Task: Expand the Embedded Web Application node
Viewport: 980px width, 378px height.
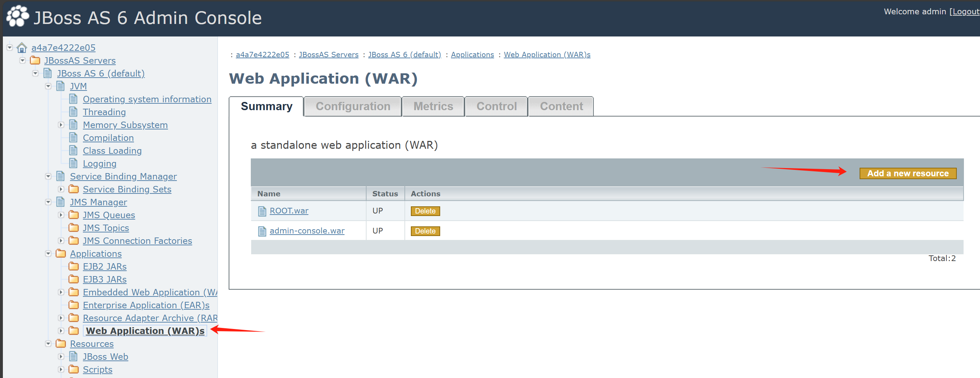Action: (x=61, y=292)
